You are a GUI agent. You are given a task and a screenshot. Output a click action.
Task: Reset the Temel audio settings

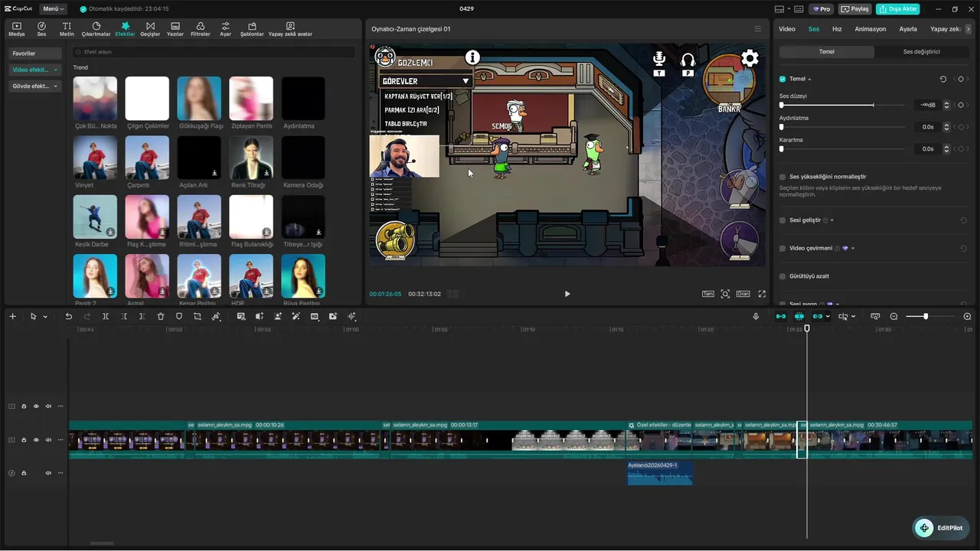[x=943, y=79]
